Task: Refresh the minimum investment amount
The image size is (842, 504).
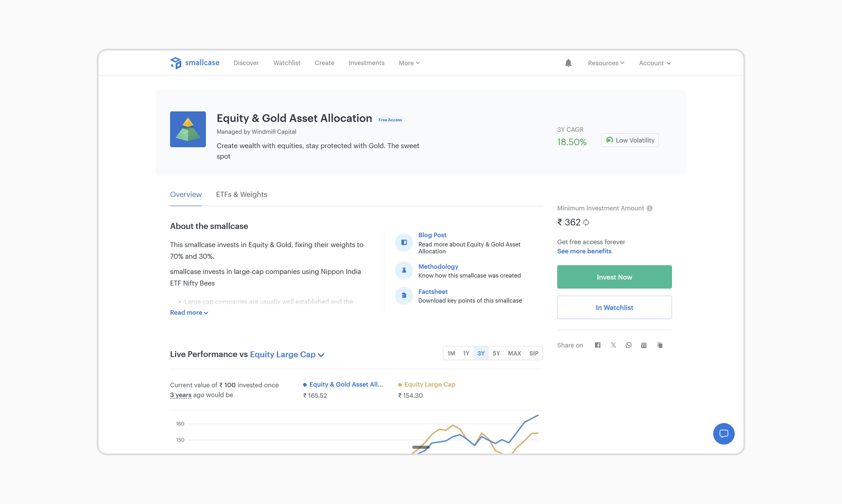Action: pos(586,222)
